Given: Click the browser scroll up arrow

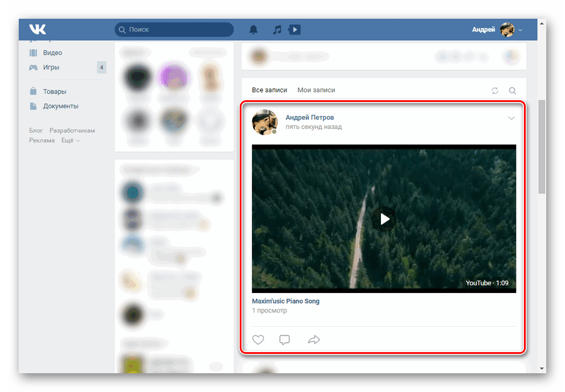Looking at the screenshot, I should (542, 23).
